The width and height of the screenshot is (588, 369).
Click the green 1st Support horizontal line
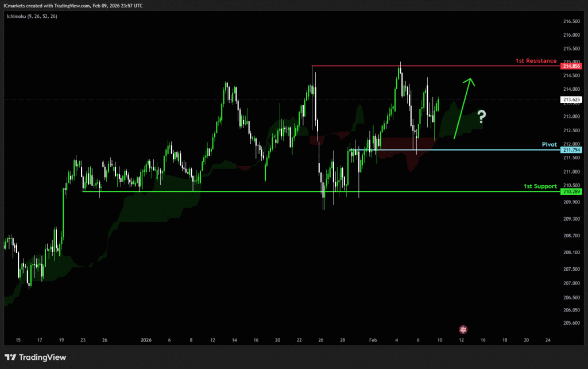coord(287,191)
